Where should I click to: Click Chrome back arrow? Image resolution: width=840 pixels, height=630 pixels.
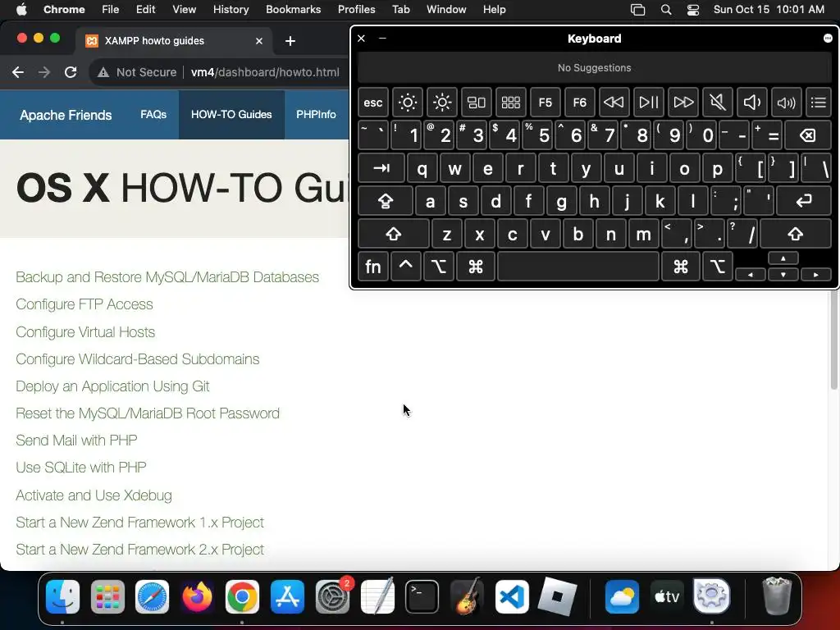coord(18,72)
